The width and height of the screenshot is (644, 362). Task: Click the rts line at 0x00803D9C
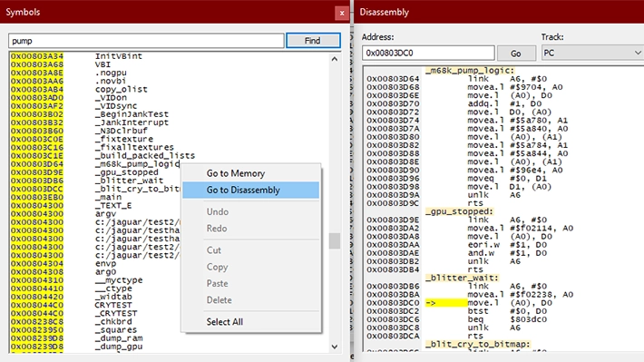point(424,203)
